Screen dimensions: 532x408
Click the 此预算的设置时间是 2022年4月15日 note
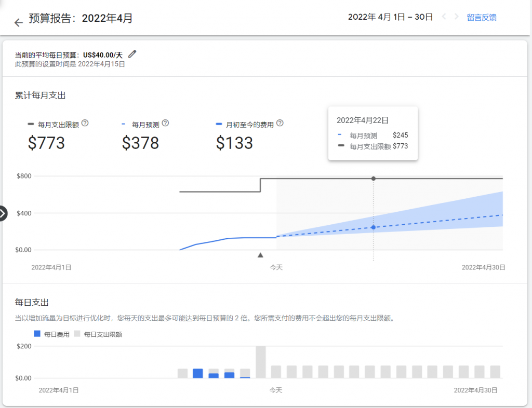pyautogui.click(x=70, y=64)
